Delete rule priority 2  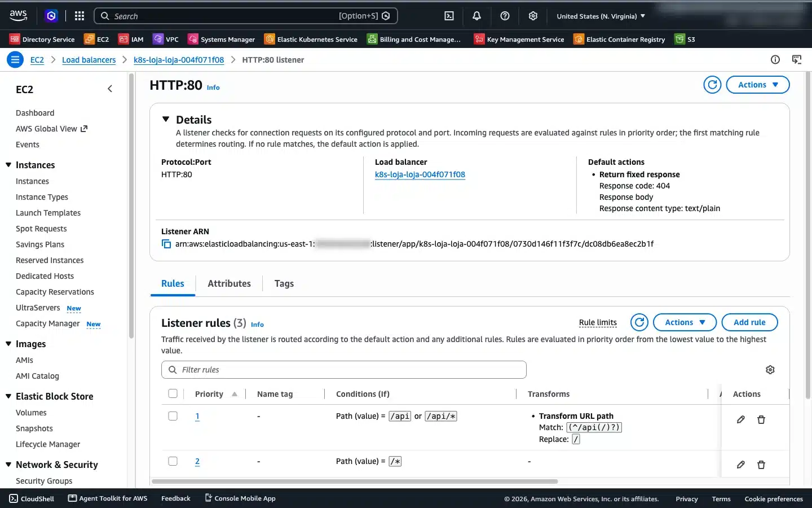click(x=761, y=465)
